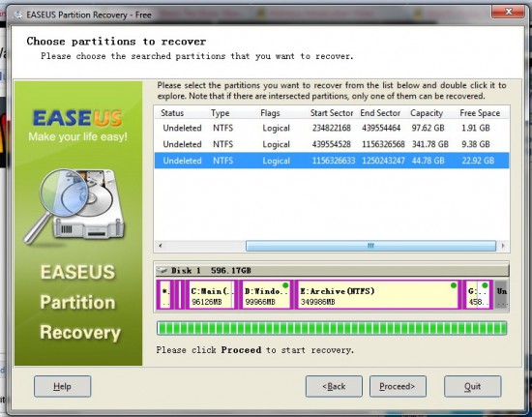Select the C:Main partition block
The image size is (532, 417).
(x=211, y=294)
